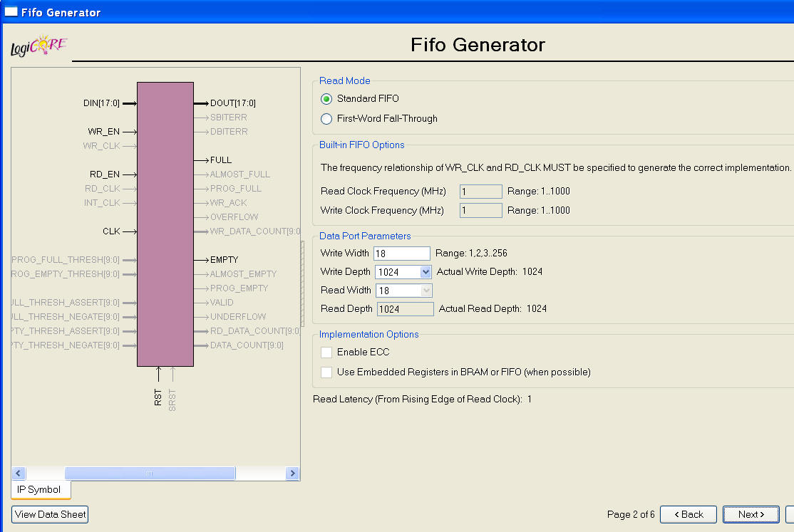Image resolution: width=794 pixels, height=532 pixels.
Task: Click the Read Latency text line
Action: tap(422, 399)
